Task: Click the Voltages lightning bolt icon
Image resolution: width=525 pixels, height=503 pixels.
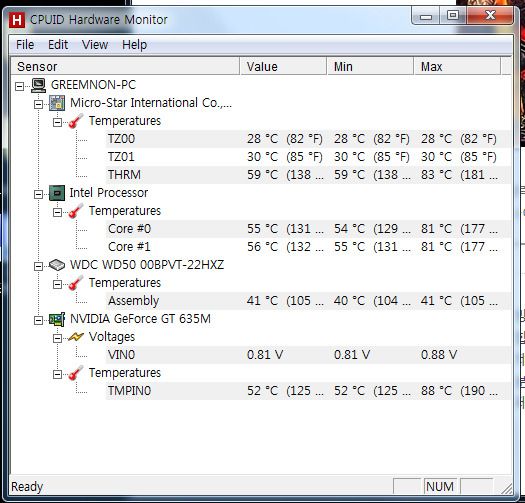Action: (x=76, y=337)
